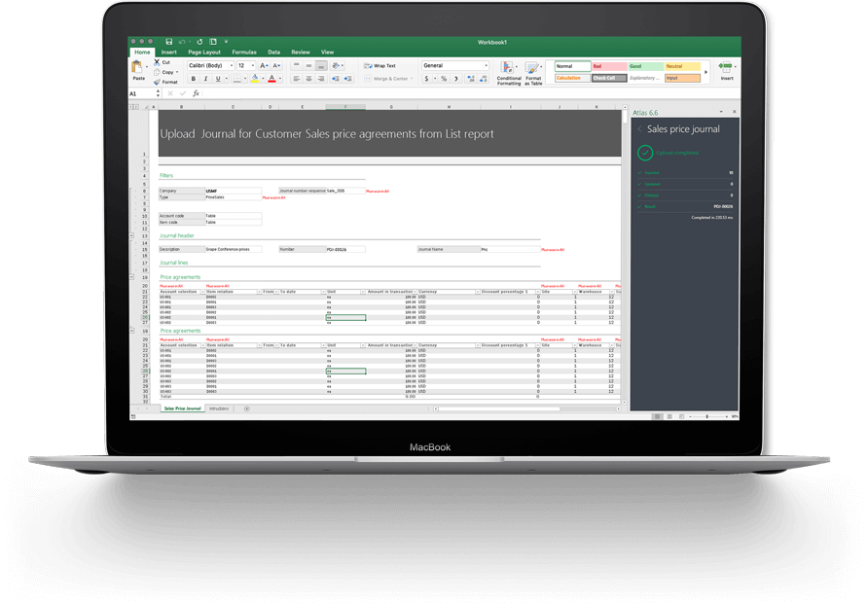
Task: Click the Redo circular arrow icon
Action: click(199, 42)
